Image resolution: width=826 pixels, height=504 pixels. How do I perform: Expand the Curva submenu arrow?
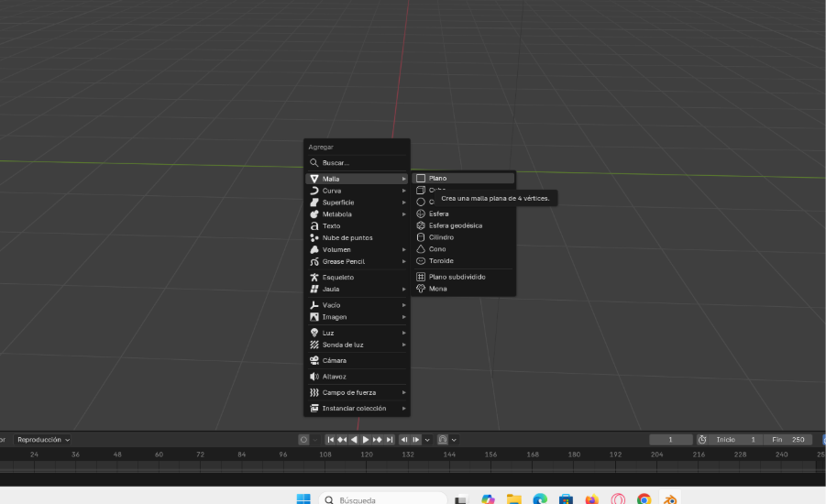(x=403, y=191)
